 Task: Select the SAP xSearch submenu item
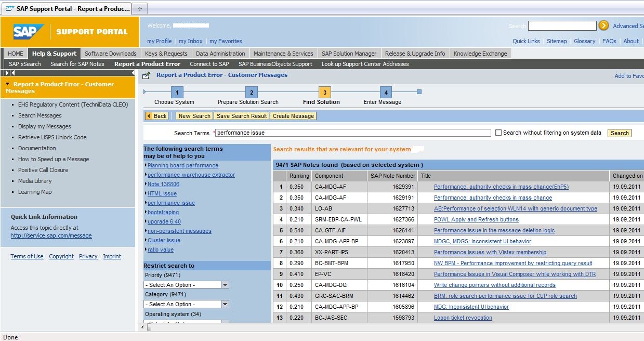tap(25, 64)
